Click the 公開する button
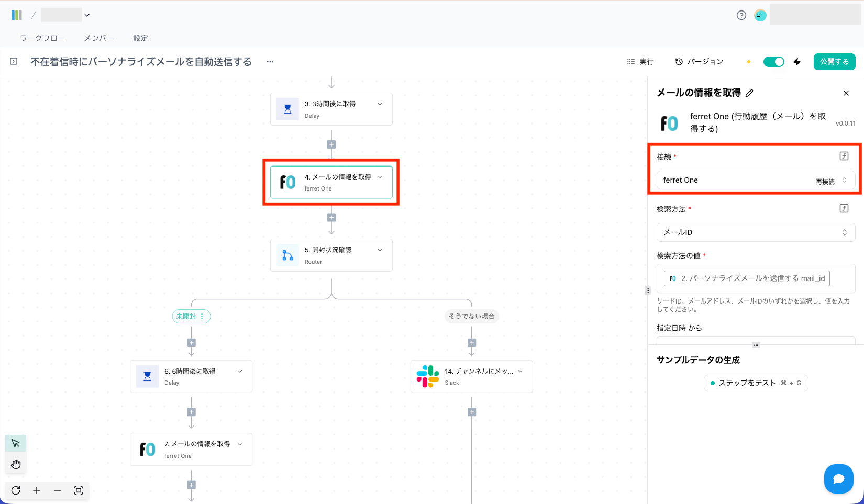Image resolution: width=864 pixels, height=504 pixels. (x=834, y=62)
